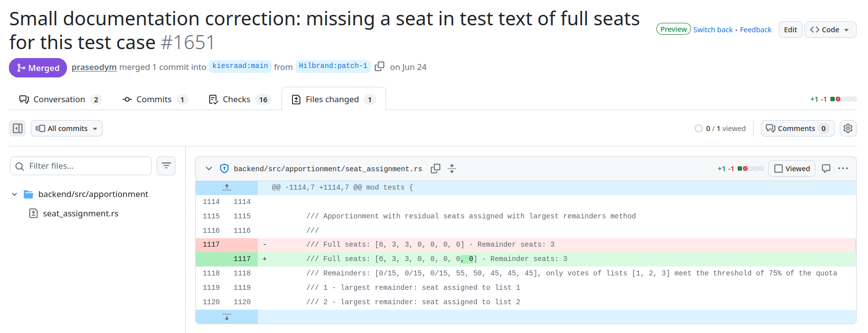Click the shield icon beside the filename
868x333 pixels.
[x=225, y=169]
